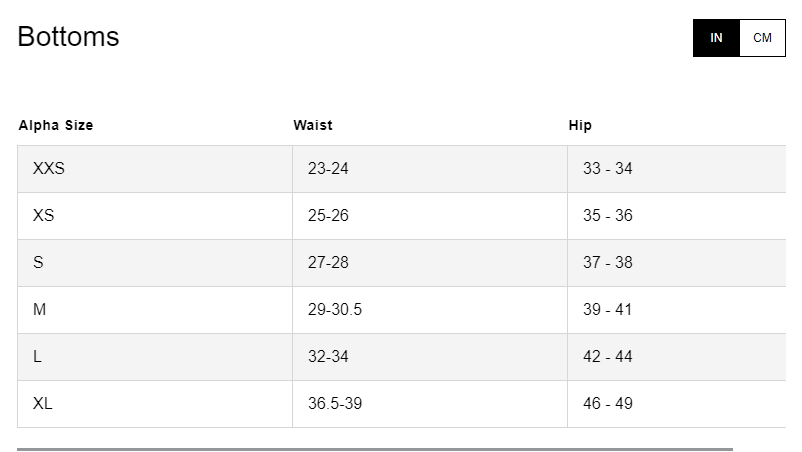
Task: Click the 29-30.5 waist measurement
Action: (x=335, y=310)
